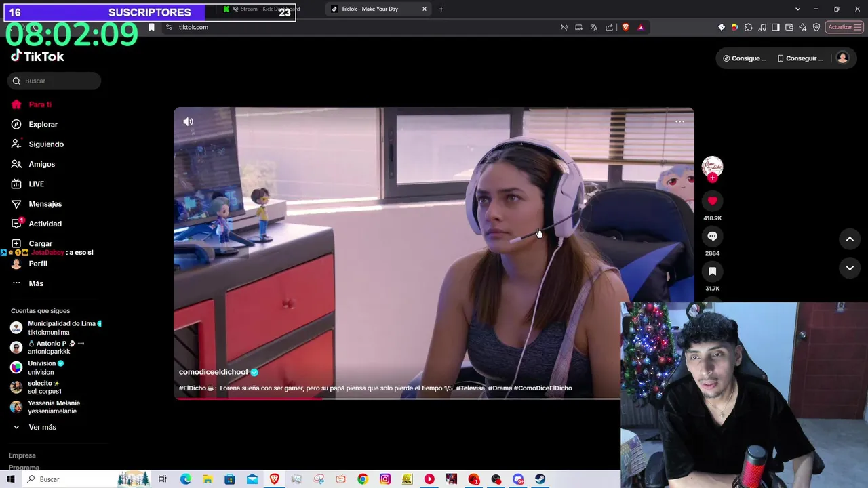Open Task View on taskbar

pyautogui.click(x=163, y=479)
